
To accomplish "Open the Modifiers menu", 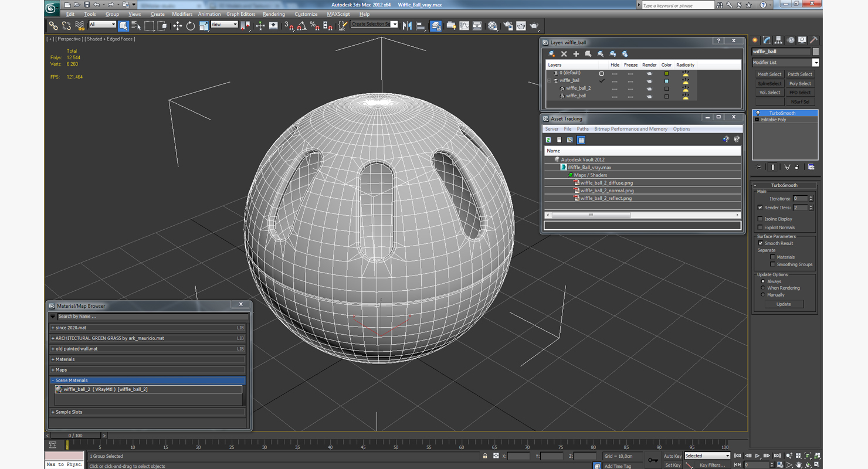I will [x=182, y=14].
